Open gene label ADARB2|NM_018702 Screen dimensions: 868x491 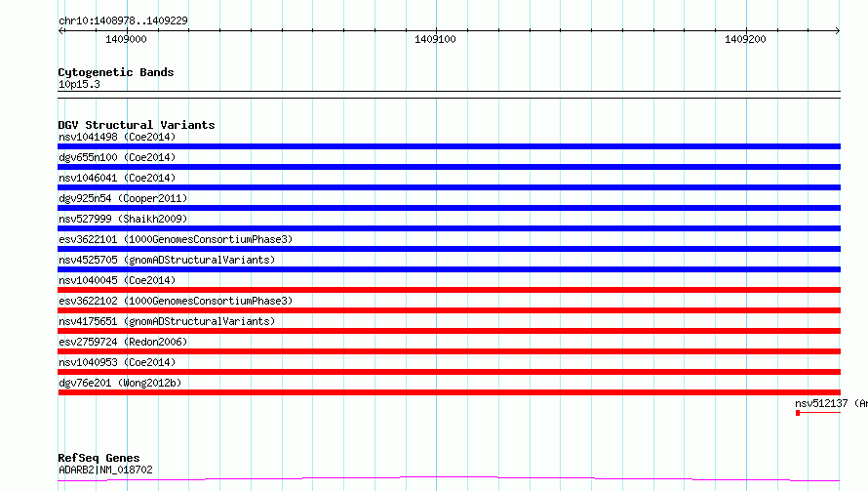pos(105,470)
